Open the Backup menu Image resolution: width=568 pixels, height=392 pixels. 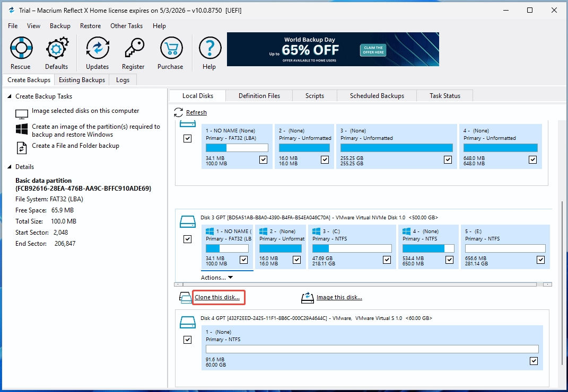(x=60, y=26)
